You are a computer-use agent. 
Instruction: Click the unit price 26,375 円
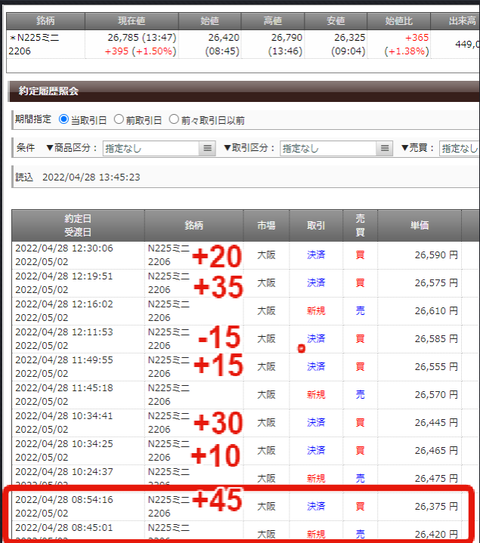click(x=436, y=507)
